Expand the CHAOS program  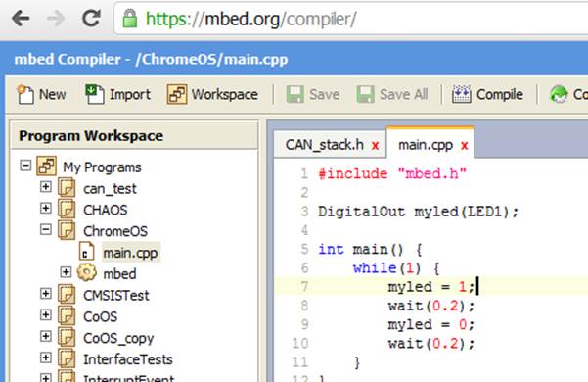(46, 208)
